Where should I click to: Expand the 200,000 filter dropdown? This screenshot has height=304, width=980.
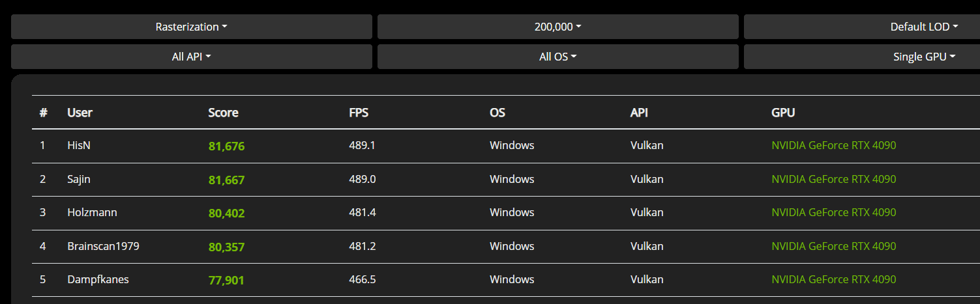point(557,27)
